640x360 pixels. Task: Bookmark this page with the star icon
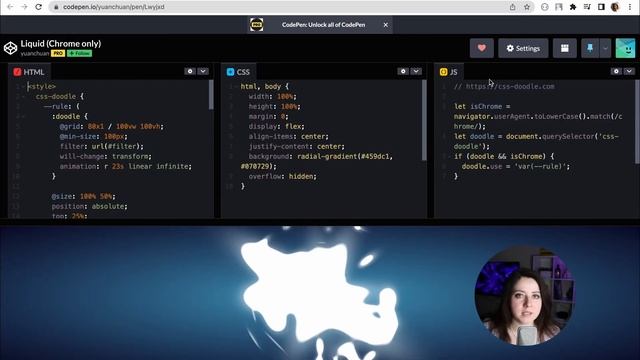527,7
